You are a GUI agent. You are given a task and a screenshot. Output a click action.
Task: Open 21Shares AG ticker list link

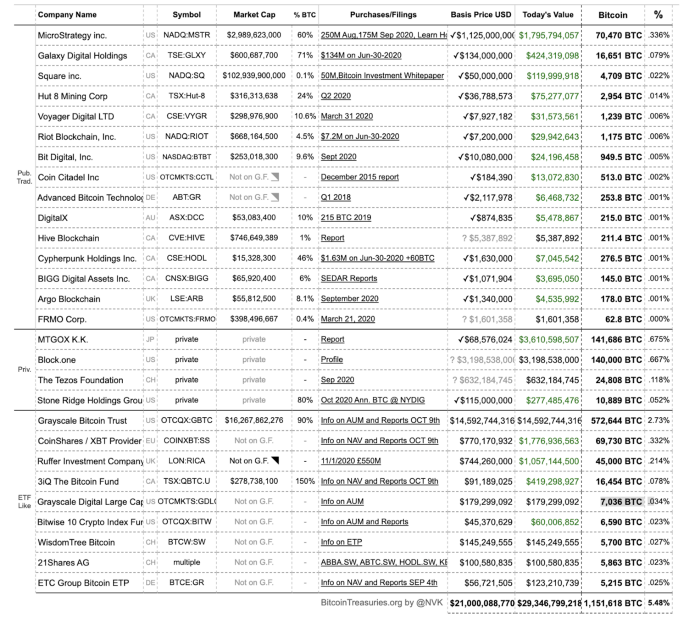pos(383,562)
